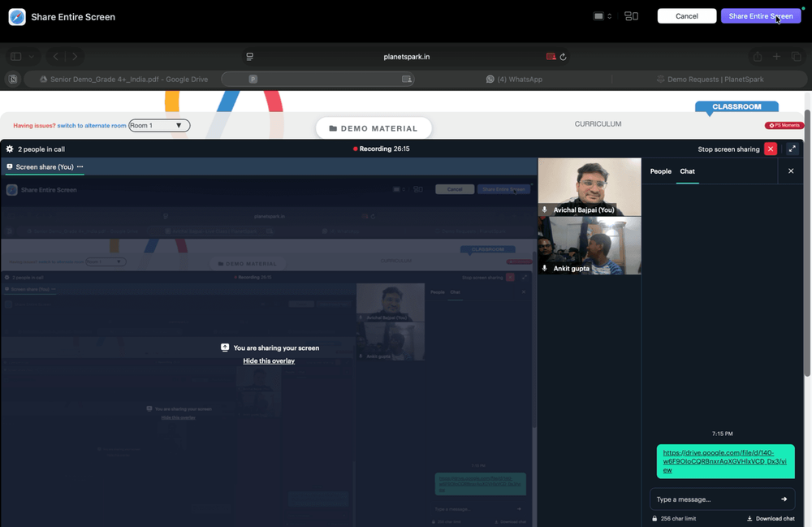Reload the page with the refresh icon
This screenshot has width=812, height=527.
click(x=563, y=56)
